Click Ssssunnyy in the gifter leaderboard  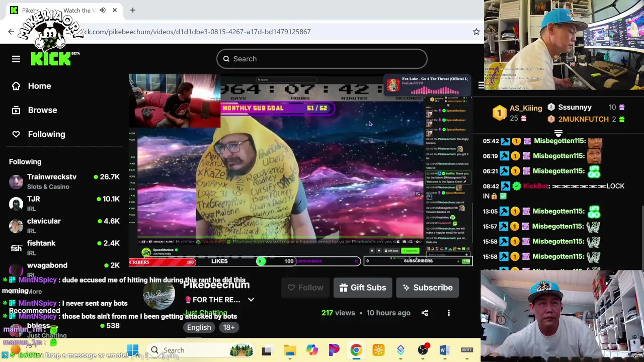(x=575, y=107)
